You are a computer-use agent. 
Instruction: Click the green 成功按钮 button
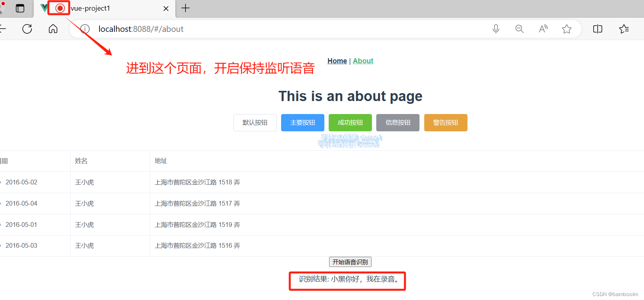[350, 123]
